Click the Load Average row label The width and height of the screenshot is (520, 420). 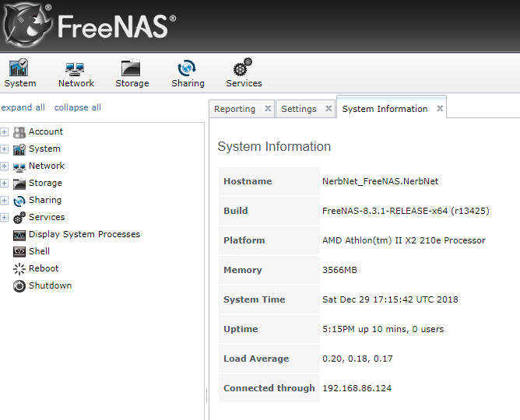[x=256, y=359]
